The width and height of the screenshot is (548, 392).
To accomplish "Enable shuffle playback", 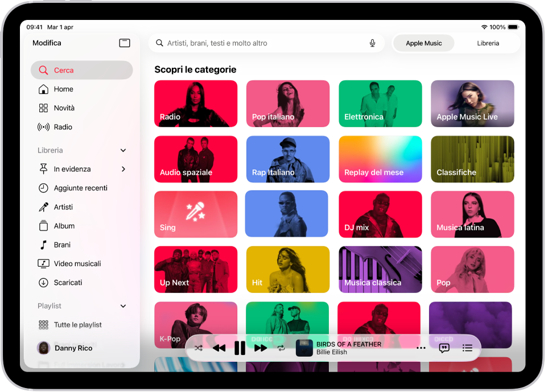I will pos(198,348).
